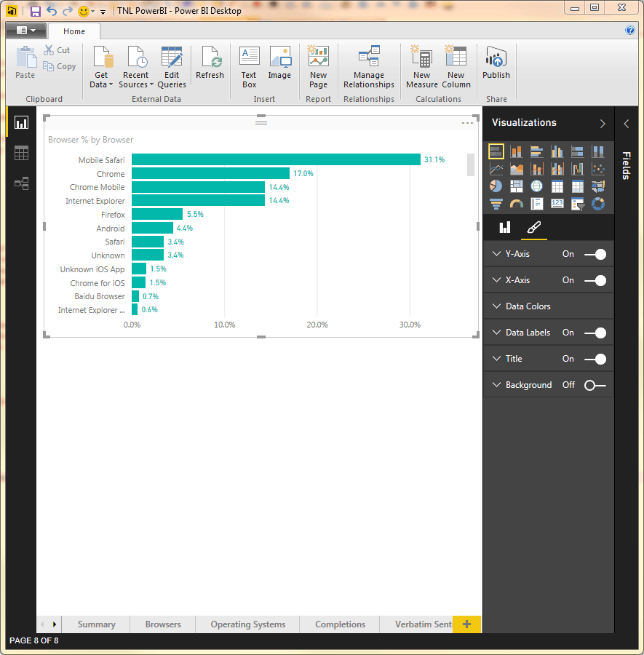Turn off the Y-Axis toggle

(595, 255)
